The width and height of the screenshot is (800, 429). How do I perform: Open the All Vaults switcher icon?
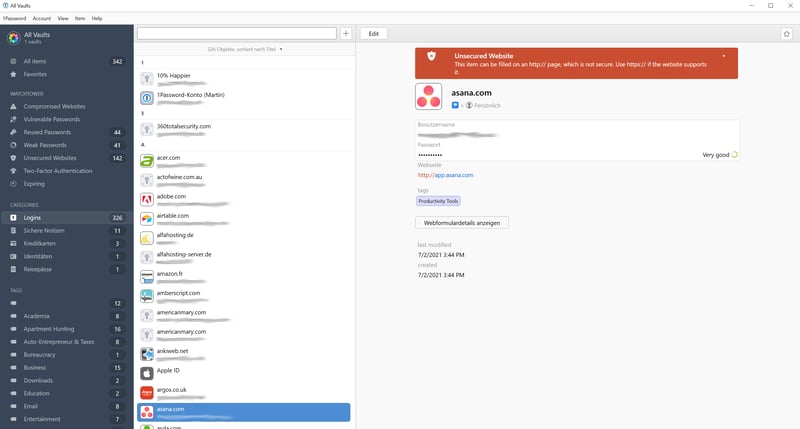(13, 38)
